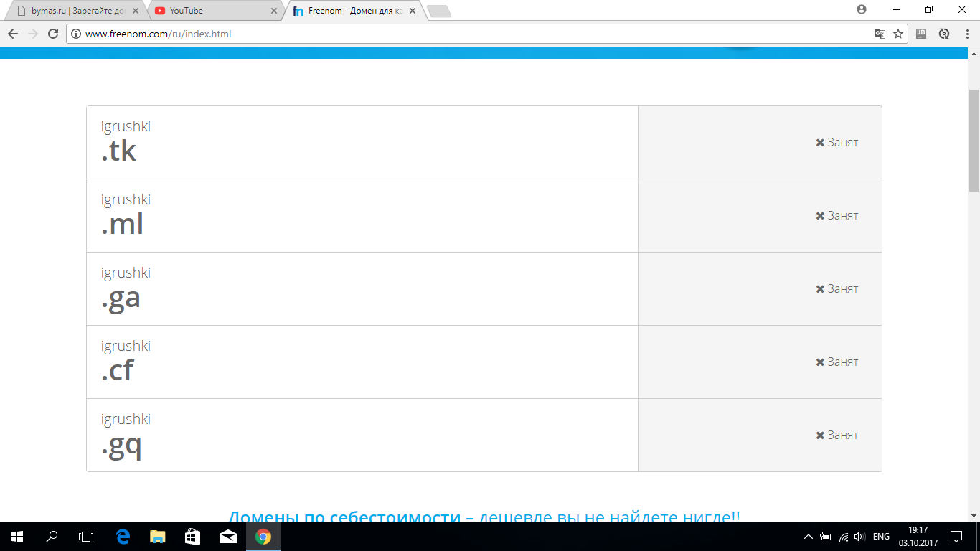Go back using the browser back arrow

click(x=13, y=34)
